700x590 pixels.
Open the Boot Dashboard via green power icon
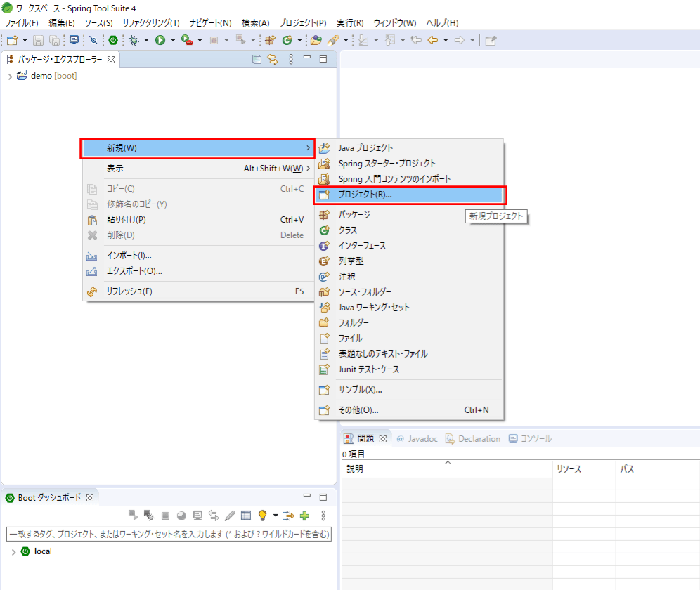pyautogui.click(x=112, y=40)
